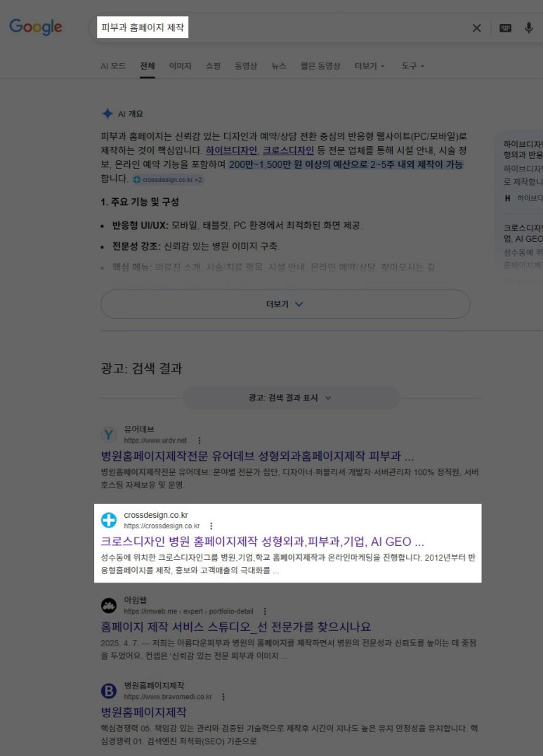
Task: Open 홈페이지 제작 서비스 스튜디오_선 result
Action: tap(236, 627)
